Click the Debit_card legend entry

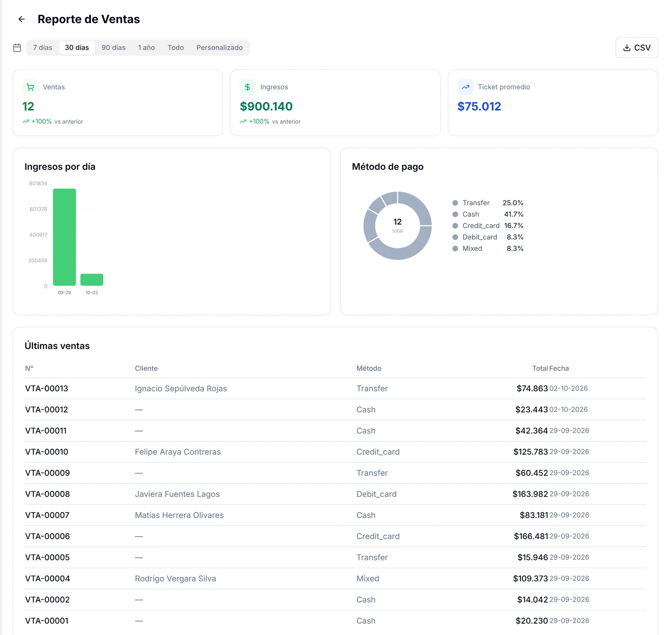[x=488, y=237]
